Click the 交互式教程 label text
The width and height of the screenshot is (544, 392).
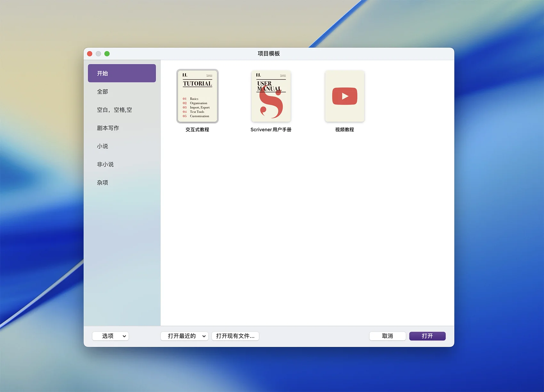coord(197,130)
